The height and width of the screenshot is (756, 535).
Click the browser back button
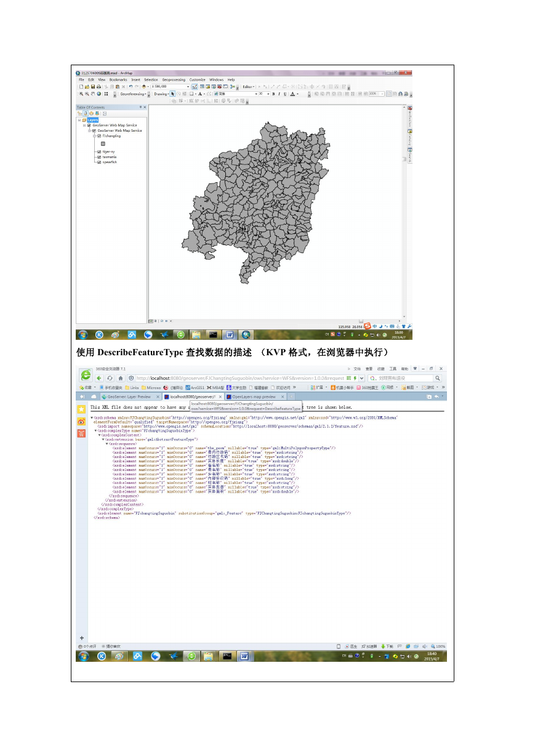tap(99, 378)
